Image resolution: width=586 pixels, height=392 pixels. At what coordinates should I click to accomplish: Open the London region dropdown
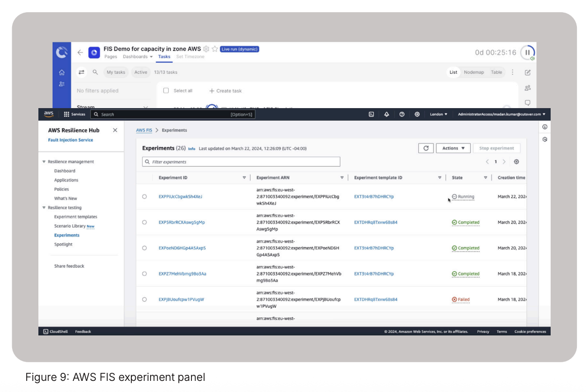[x=438, y=114]
